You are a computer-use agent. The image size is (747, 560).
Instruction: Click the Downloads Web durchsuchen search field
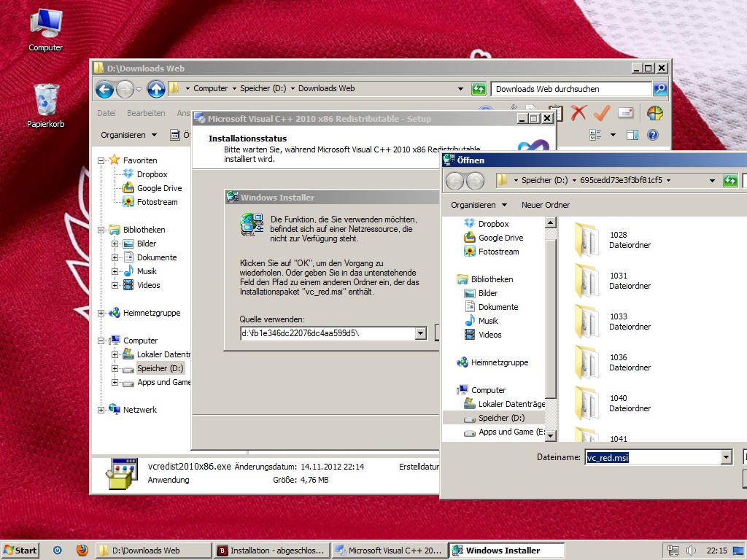tap(570, 88)
